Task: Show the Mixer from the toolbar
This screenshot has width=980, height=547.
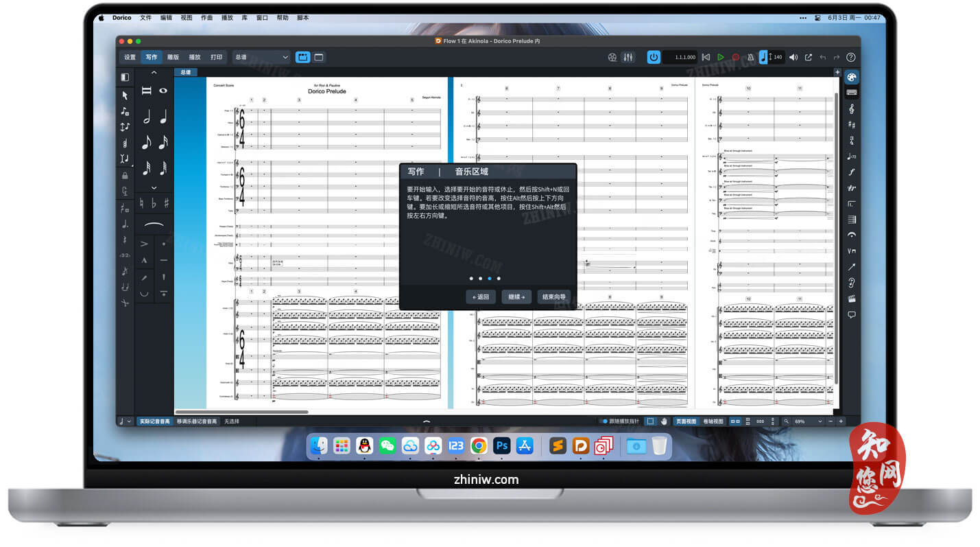Action: [x=628, y=57]
